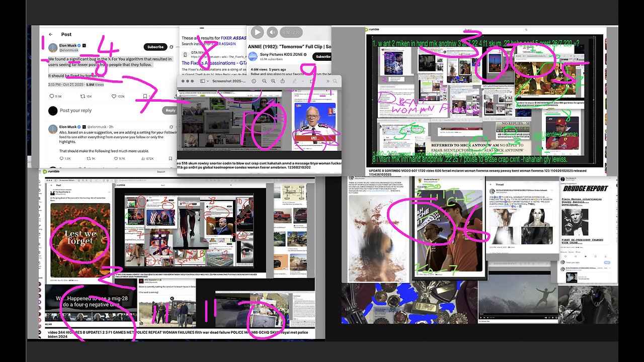
Task: Toggle the Preview window sidebar button
Action: (x=203, y=81)
